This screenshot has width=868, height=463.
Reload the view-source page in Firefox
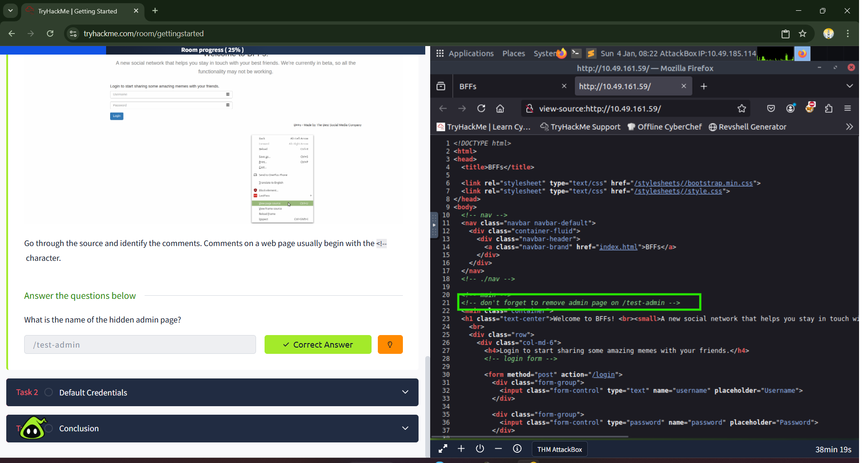pyautogui.click(x=481, y=109)
